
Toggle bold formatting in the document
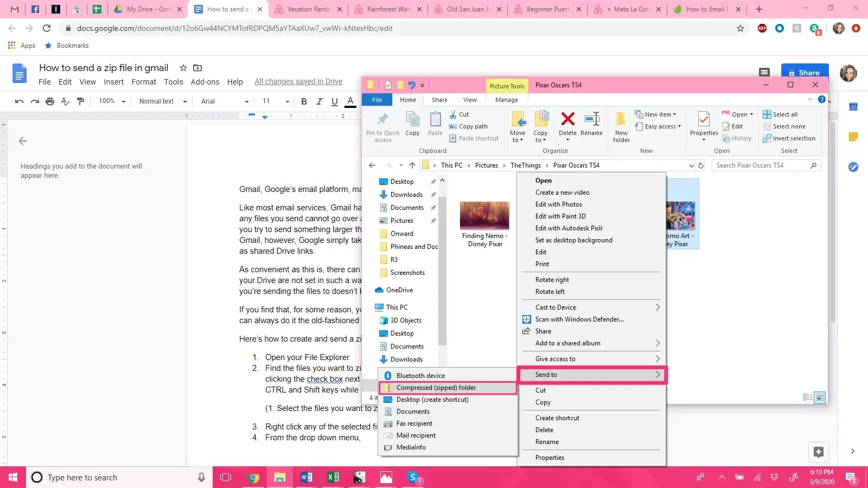(x=304, y=101)
